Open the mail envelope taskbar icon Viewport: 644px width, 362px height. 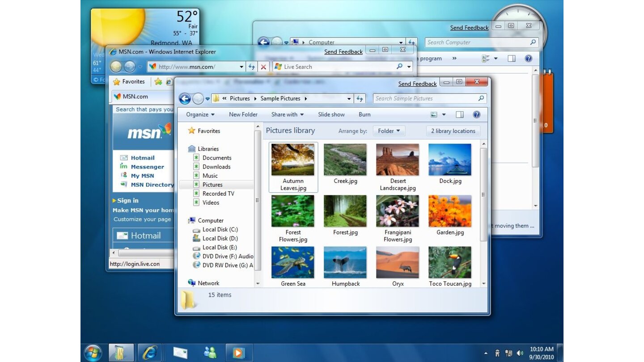pyautogui.click(x=180, y=353)
